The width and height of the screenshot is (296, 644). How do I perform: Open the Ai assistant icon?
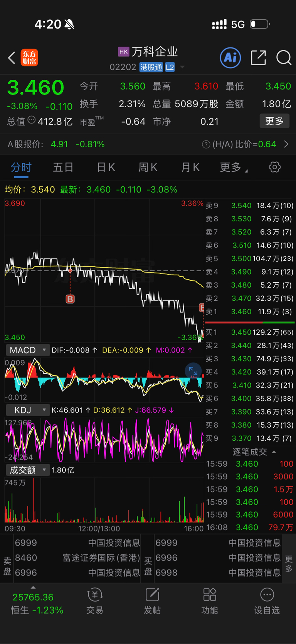pos(230,58)
